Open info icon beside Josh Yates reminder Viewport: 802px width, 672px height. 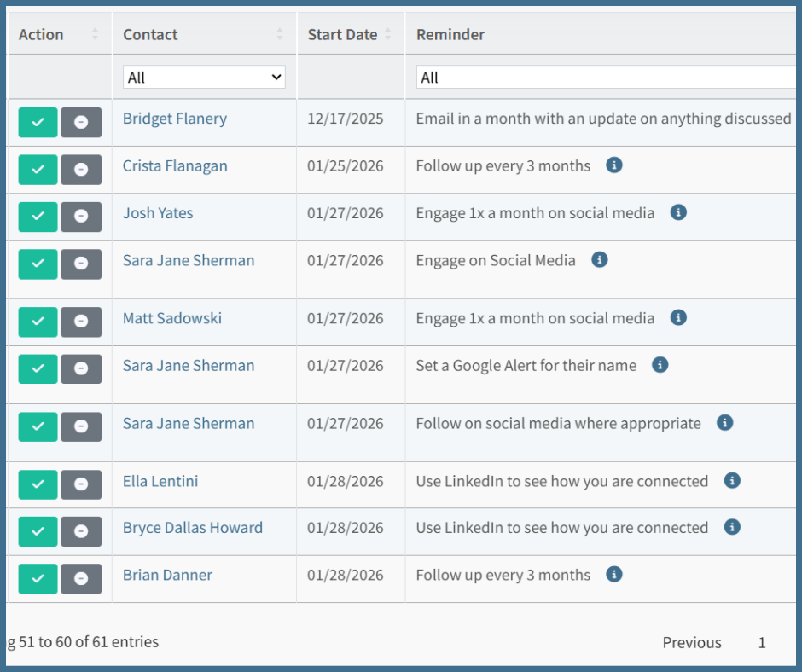[678, 212]
